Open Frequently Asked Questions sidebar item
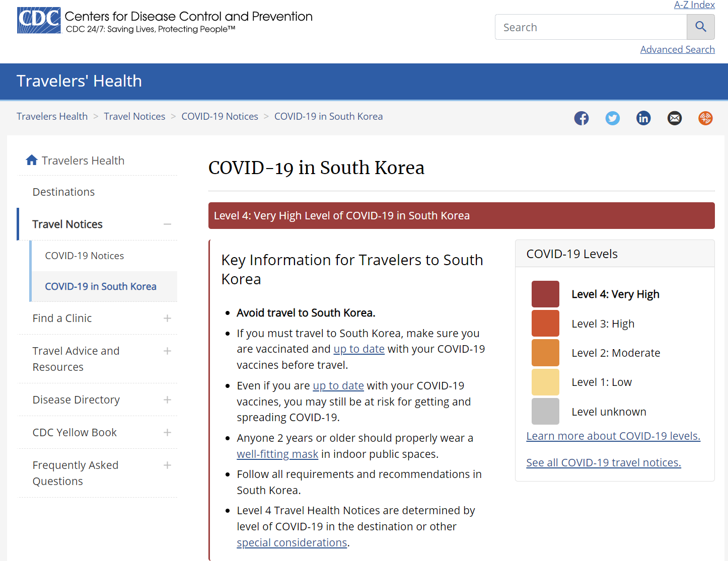728x561 pixels. pos(76,473)
